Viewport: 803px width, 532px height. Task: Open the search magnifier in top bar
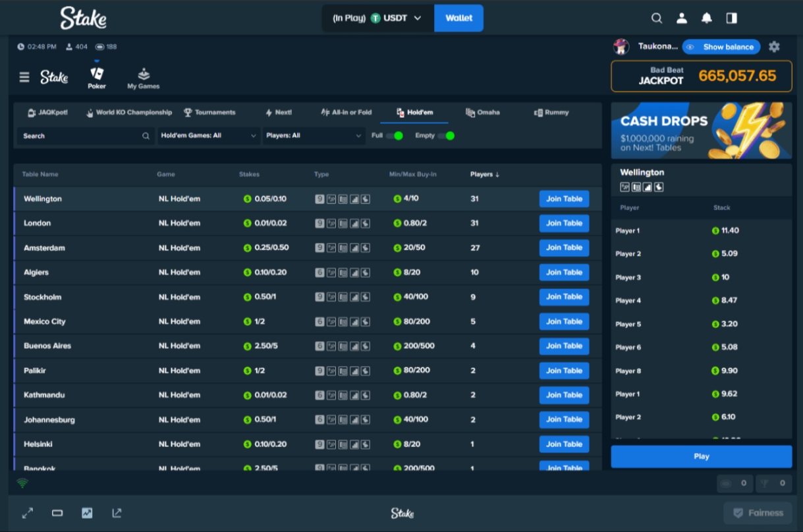pyautogui.click(x=657, y=18)
